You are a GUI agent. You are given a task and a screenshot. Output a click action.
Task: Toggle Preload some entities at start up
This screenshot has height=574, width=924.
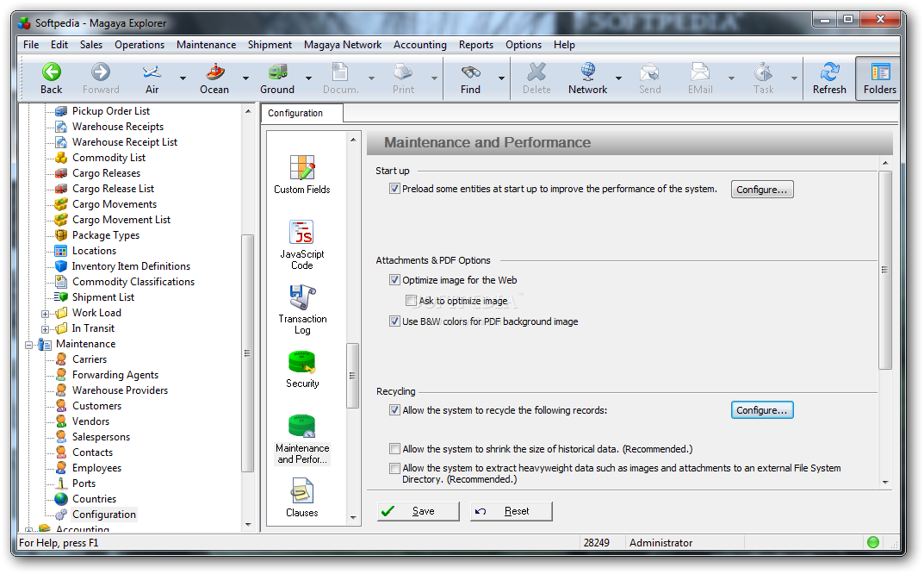(394, 189)
